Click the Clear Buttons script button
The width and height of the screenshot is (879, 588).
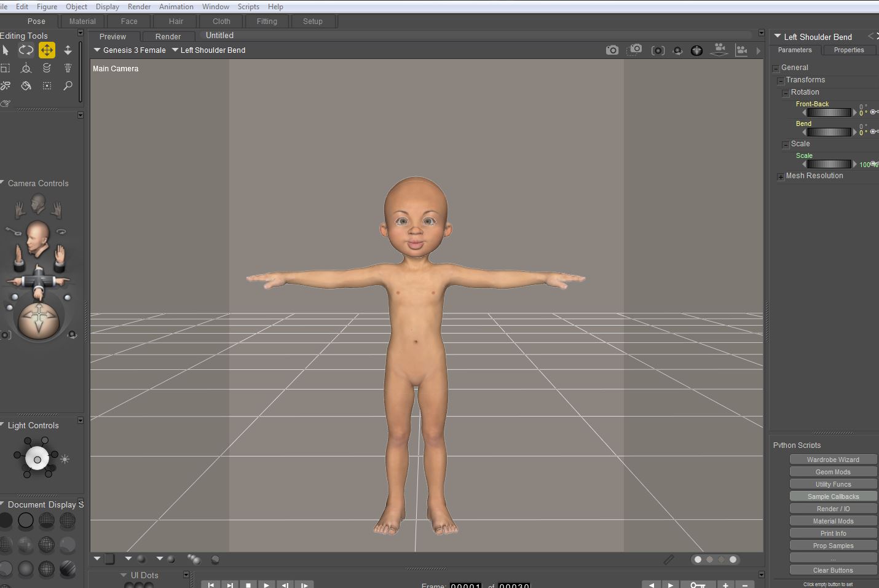[x=833, y=570]
